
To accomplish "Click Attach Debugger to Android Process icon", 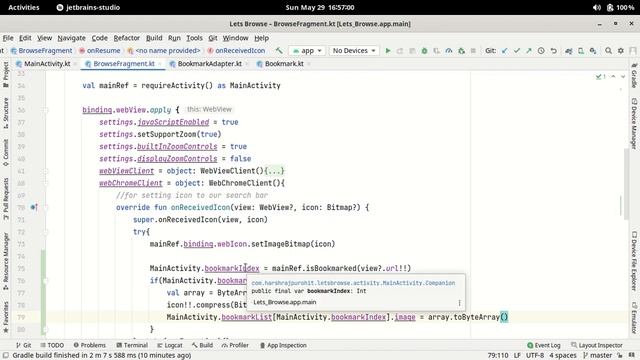I will [461, 51].
